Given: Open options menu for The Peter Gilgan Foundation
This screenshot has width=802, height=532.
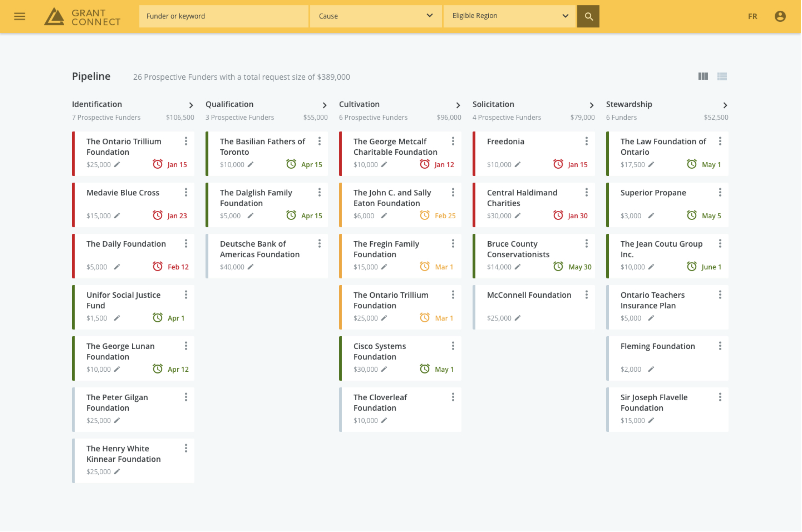Looking at the screenshot, I should pyautogui.click(x=186, y=397).
